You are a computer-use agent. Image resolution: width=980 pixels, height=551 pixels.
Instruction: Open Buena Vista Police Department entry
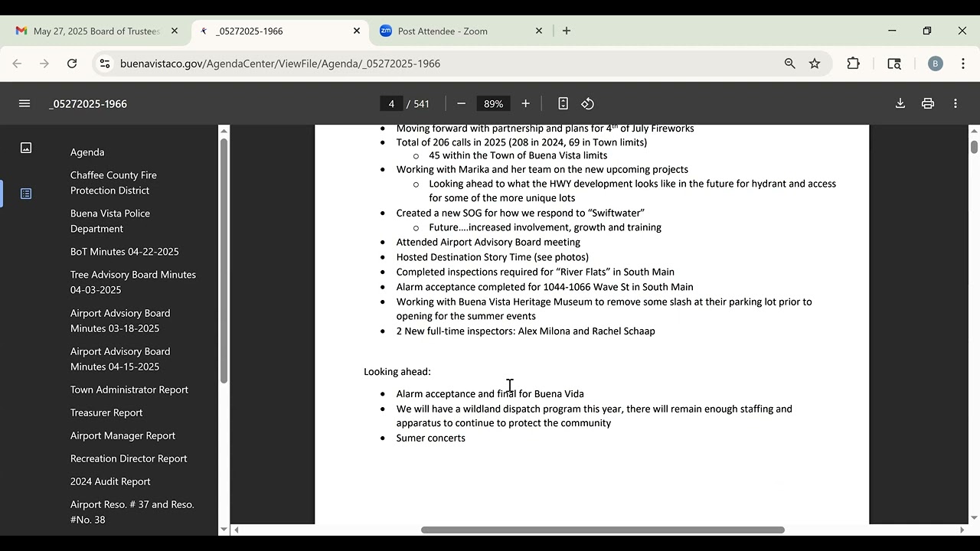[x=110, y=221]
